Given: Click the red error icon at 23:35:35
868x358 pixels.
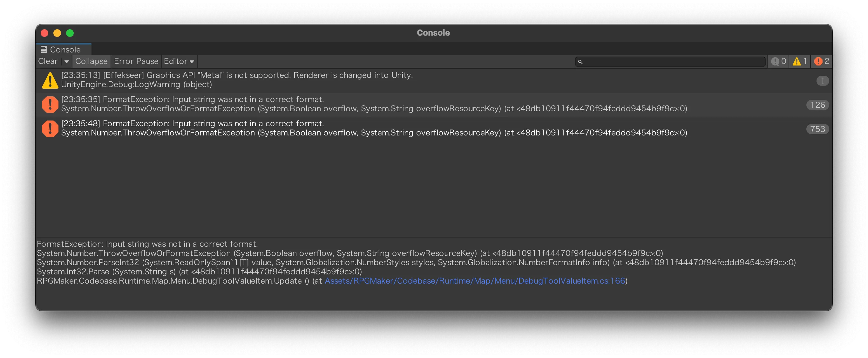Looking at the screenshot, I should pos(50,104).
